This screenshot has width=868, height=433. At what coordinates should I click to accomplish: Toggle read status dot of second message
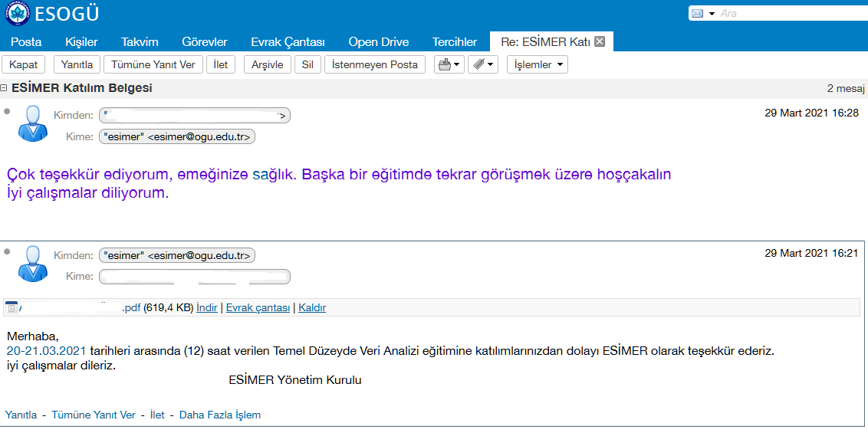(x=8, y=251)
